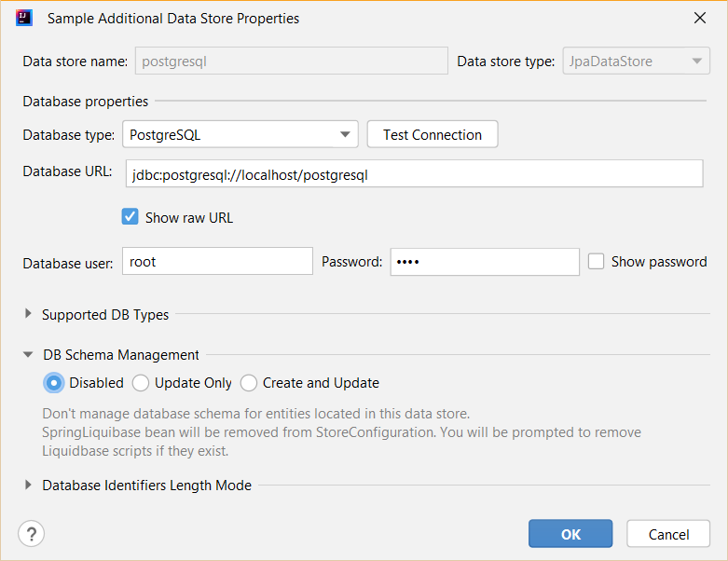Close the Data Store Properties dialog
728x561 pixels.
coord(700,18)
